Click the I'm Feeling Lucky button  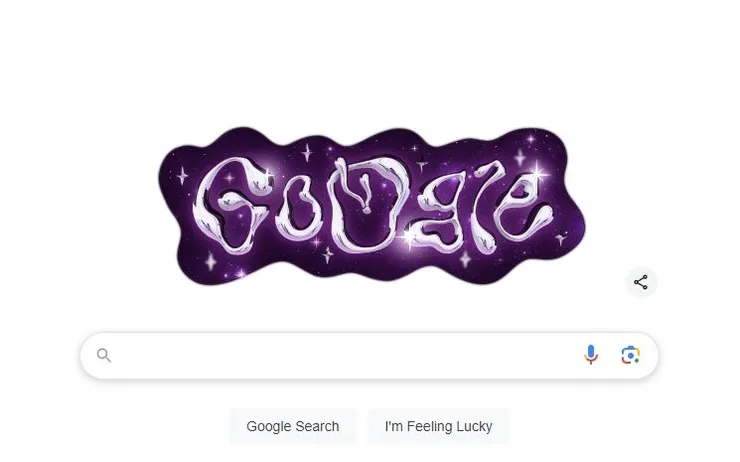pos(438,426)
